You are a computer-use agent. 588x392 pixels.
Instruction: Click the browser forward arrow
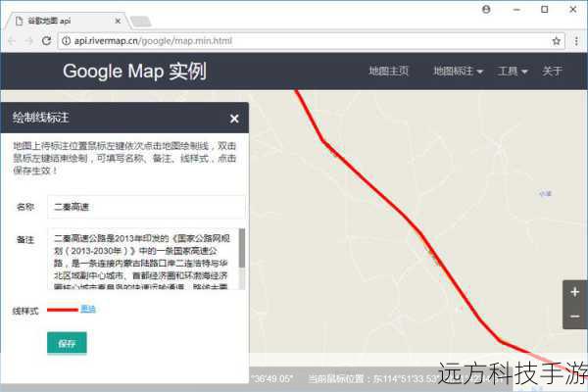(x=28, y=41)
